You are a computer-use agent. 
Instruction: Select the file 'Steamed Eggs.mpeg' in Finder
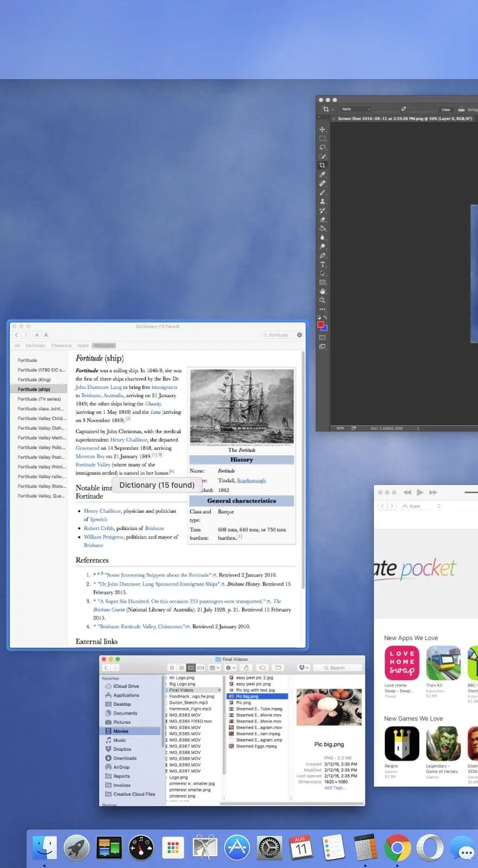[256, 746]
